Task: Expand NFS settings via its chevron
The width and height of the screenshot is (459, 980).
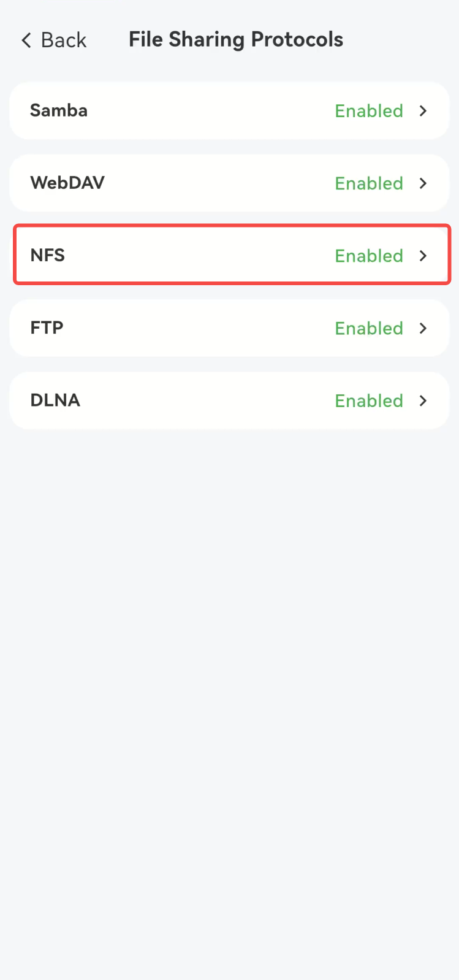Action: click(x=423, y=256)
